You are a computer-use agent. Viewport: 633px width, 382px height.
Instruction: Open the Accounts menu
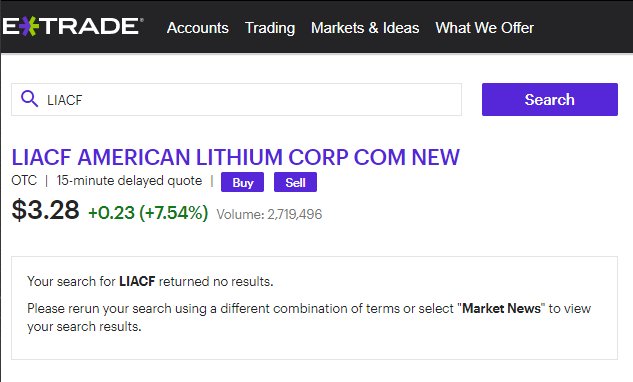198,28
